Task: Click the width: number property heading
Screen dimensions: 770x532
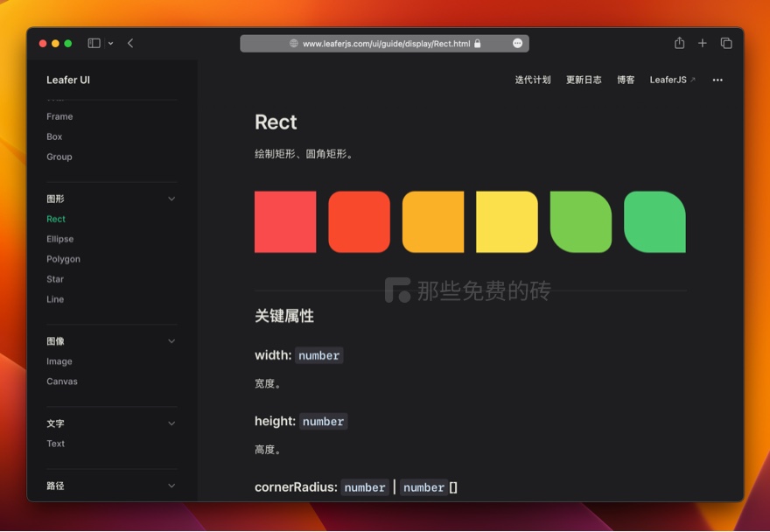Action: click(298, 355)
